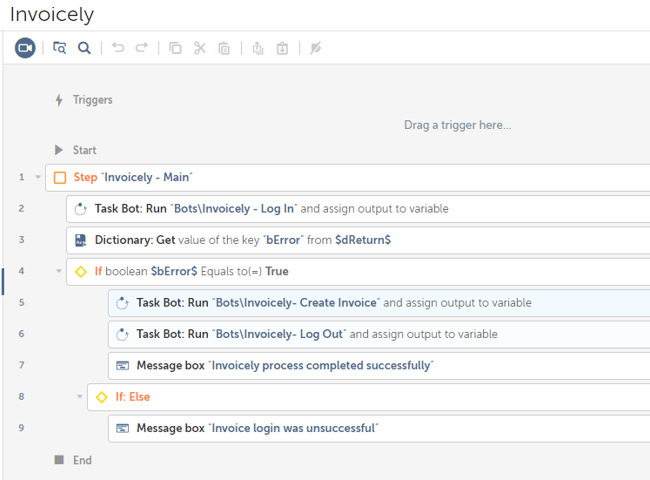
Task: Click line number 7
Action: coord(22,365)
